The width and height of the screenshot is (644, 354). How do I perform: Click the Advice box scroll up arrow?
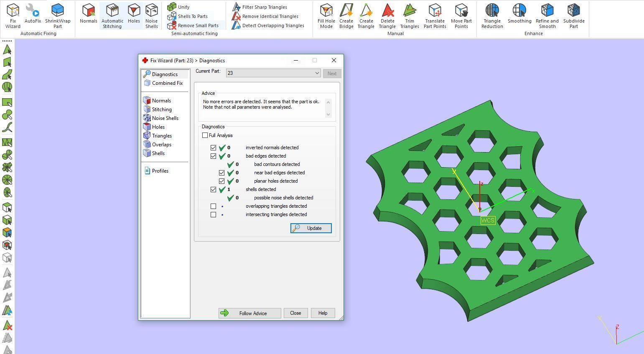coord(328,102)
